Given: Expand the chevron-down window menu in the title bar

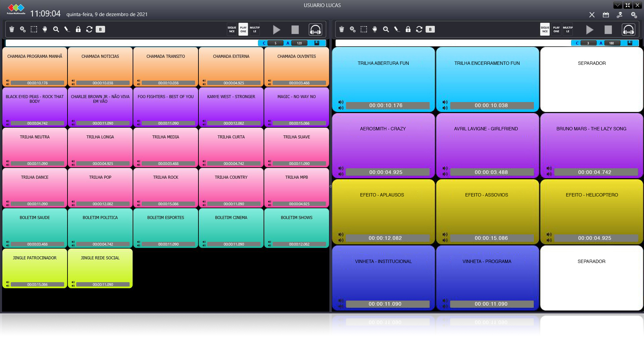Looking at the screenshot, I should (x=617, y=5).
